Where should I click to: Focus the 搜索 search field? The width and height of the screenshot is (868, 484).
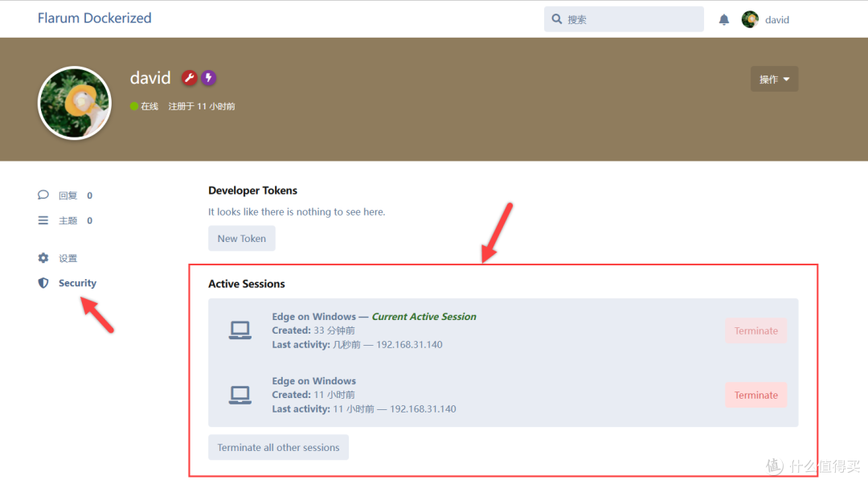coord(624,19)
